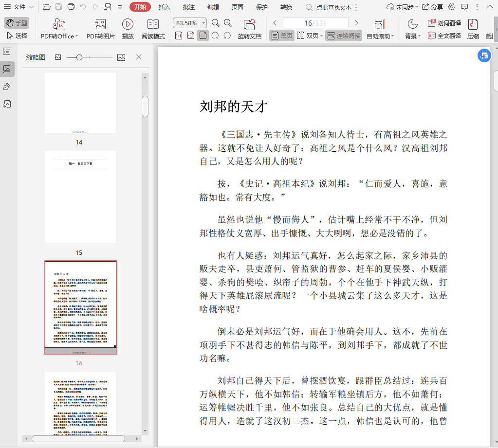Open the zoom percentage dropdown

tap(203, 23)
